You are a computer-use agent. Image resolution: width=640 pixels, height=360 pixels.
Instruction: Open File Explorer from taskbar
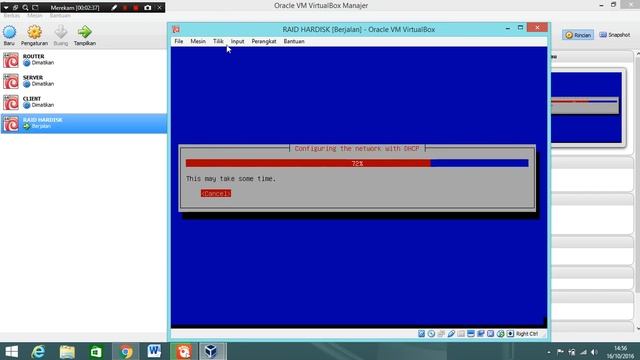(67, 351)
